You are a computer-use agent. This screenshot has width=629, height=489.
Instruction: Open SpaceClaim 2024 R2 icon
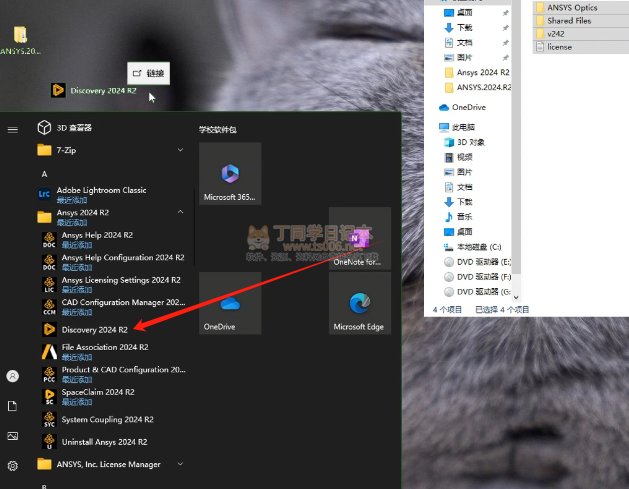click(x=49, y=397)
